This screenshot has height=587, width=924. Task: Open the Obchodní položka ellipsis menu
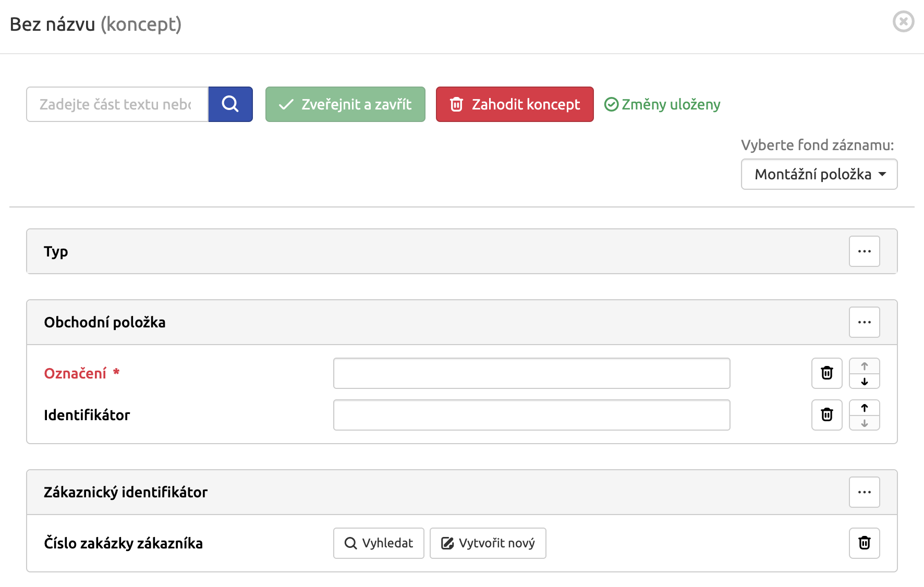coord(864,322)
